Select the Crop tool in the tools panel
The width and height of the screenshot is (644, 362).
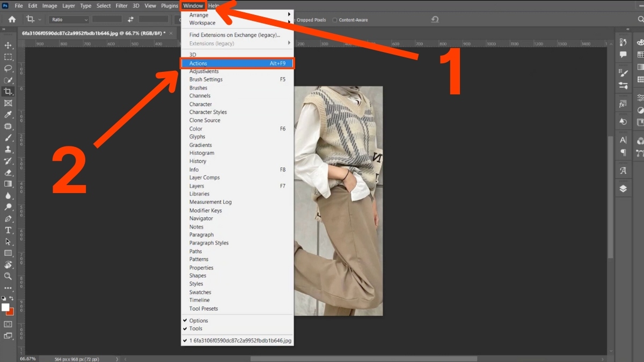8,92
